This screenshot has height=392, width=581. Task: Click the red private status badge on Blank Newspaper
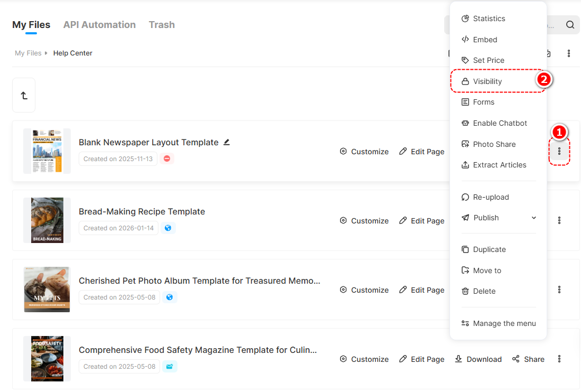click(167, 159)
